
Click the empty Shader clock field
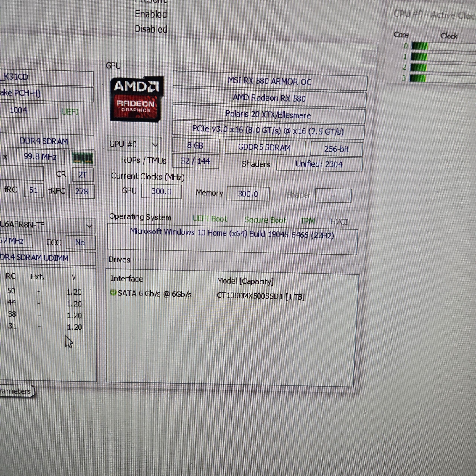coord(333,196)
